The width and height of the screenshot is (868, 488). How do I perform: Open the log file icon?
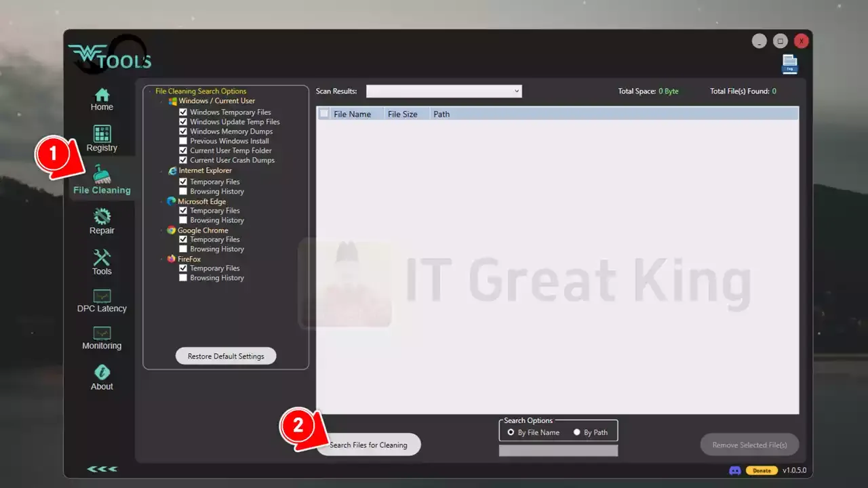[x=789, y=64]
